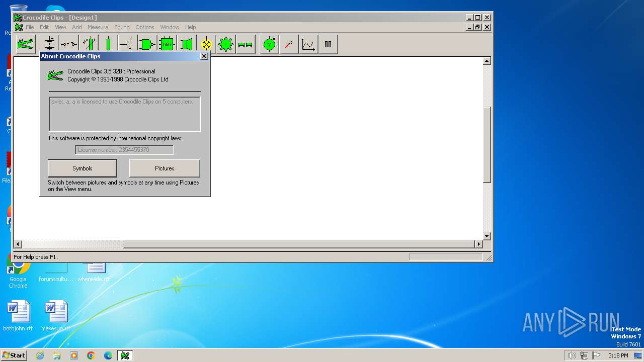Open the gear mechanical components toolbox
Screen dimensions: 644x362
(x=226, y=44)
